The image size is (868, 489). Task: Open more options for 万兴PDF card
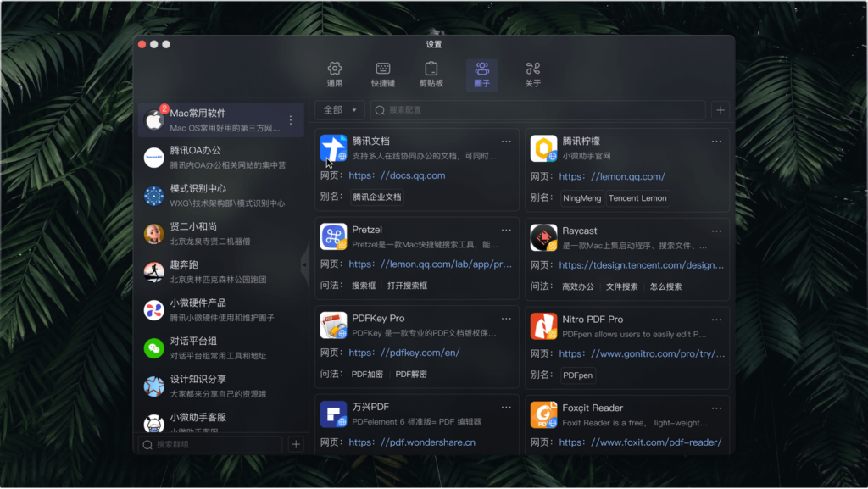[x=506, y=407]
